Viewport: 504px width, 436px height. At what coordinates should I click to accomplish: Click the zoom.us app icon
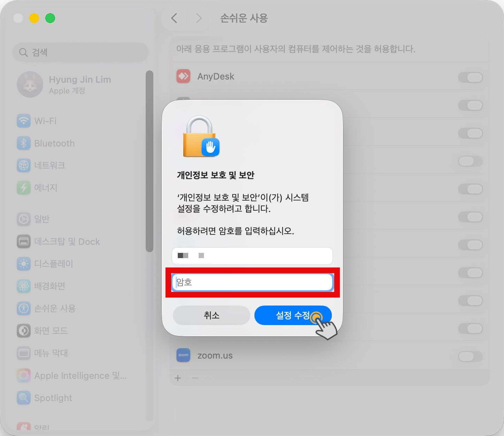[x=183, y=355]
